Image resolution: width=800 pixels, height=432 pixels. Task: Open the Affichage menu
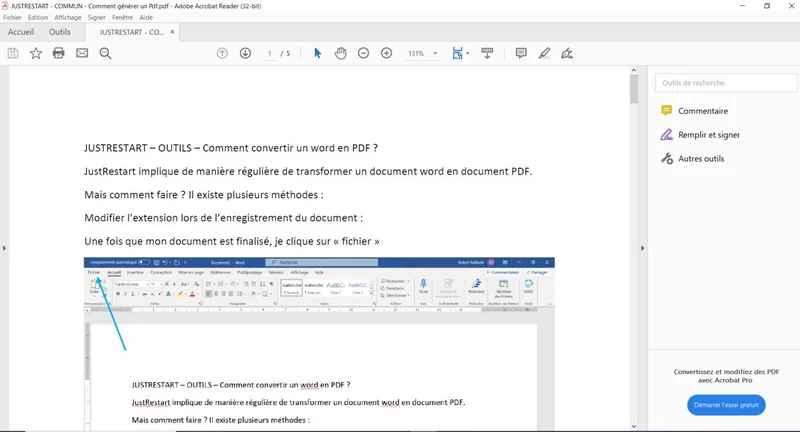[x=68, y=17]
